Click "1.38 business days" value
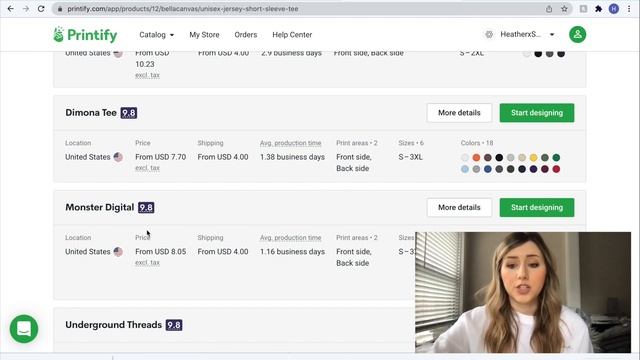Image resolution: width=640 pixels, height=360 pixels. point(292,157)
